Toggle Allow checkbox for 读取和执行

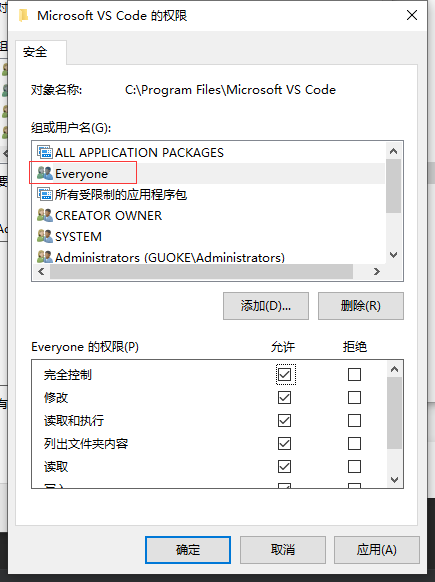pos(285,421)
